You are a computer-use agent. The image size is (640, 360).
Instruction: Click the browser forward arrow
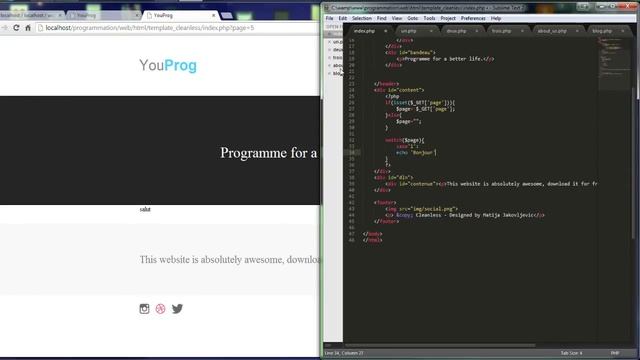[x=5, y=28]
